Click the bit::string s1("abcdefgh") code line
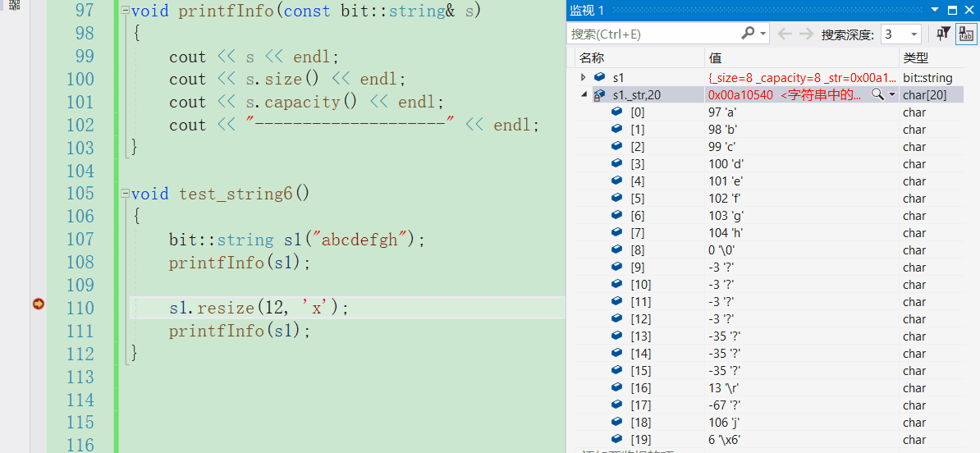Screen dimensions: 980x453 click(x=297, y=240)
